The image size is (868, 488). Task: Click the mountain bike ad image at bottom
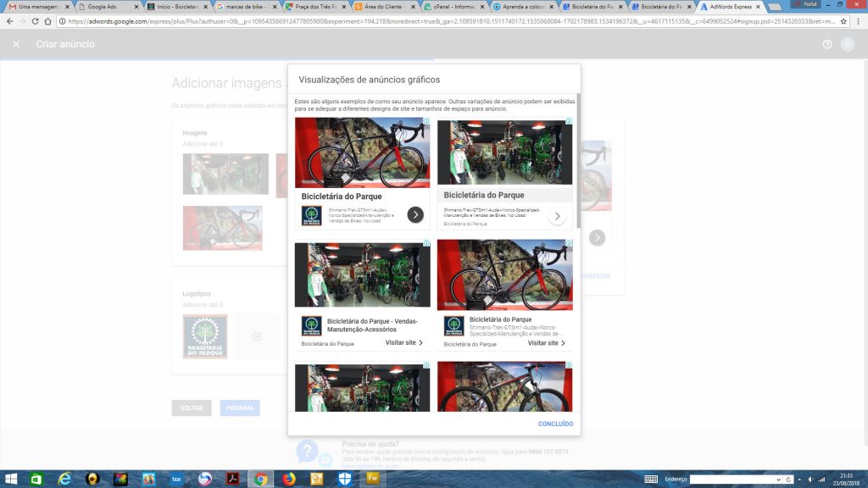504,386
